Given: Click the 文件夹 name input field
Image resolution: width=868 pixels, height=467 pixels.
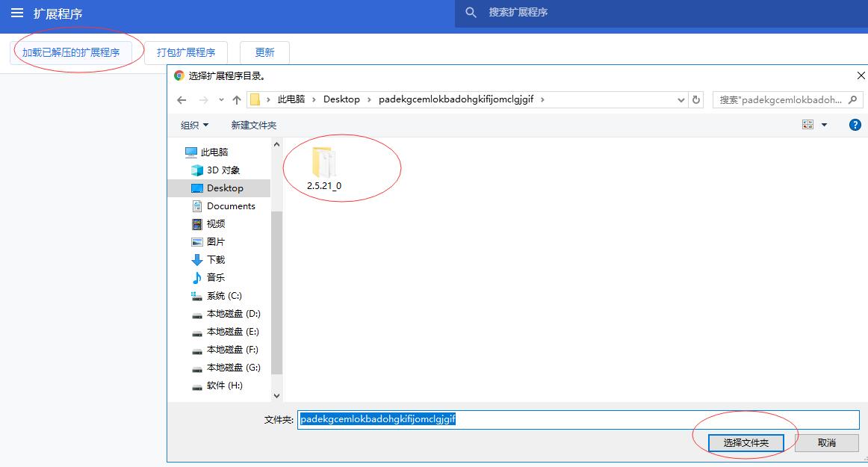Looking at the screenshot, I should 578,420.
